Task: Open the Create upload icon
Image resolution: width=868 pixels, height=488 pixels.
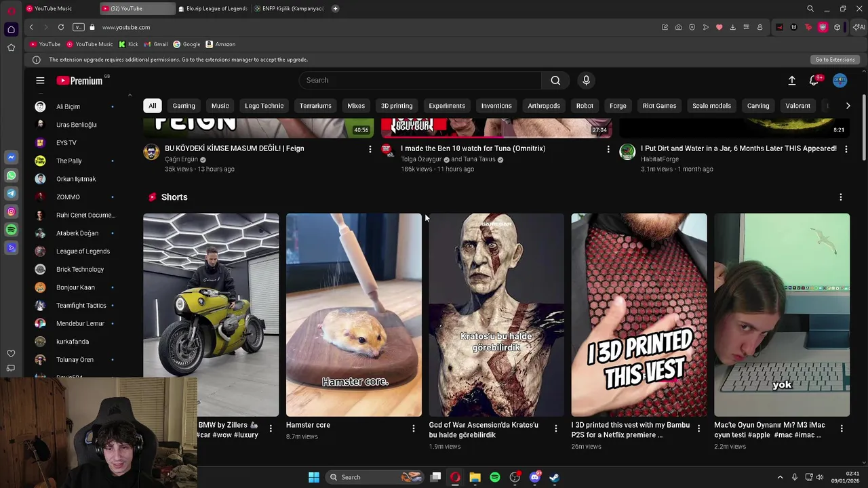Action: 791,80
